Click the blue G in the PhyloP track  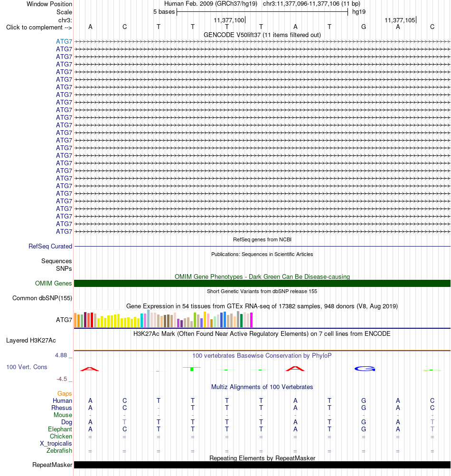click(365, 369)
